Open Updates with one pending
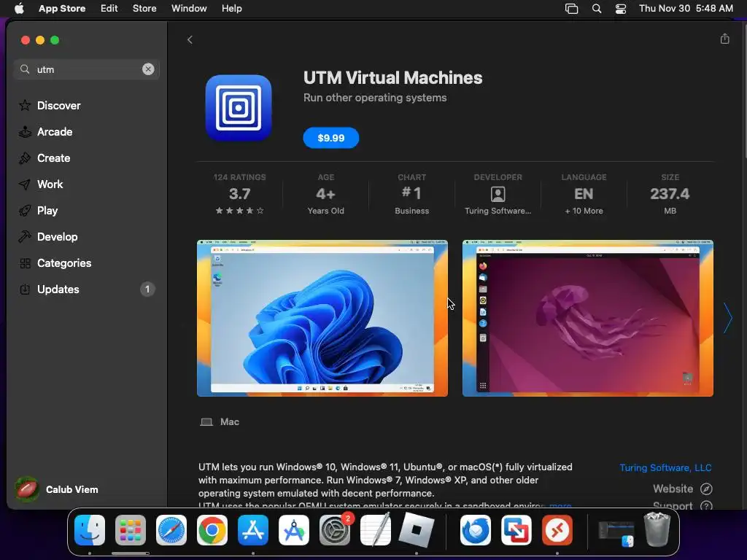 (86, 289)
